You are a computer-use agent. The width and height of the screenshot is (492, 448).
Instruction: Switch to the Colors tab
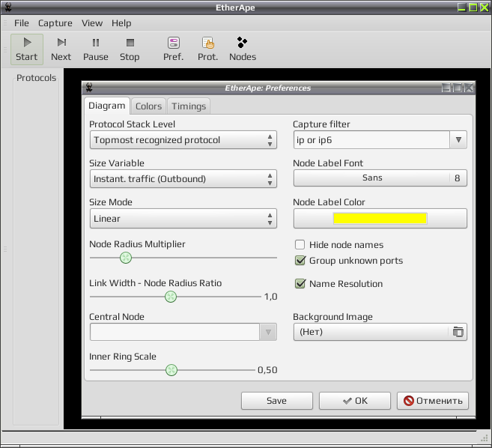coord(148,106)
